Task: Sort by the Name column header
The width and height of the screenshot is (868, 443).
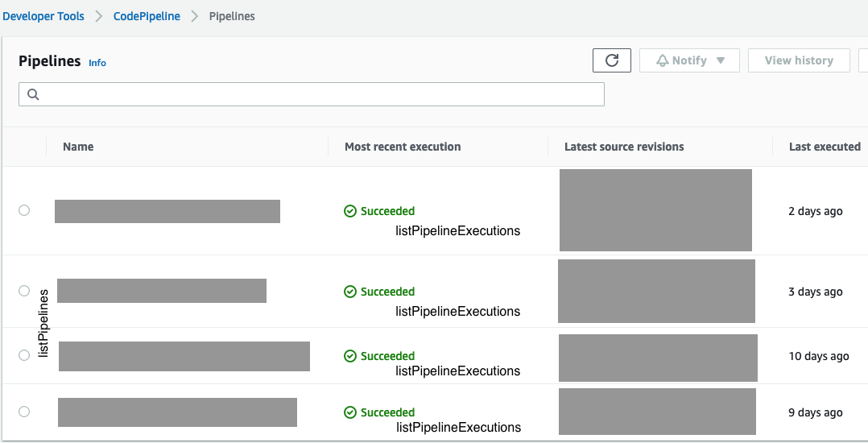Action: tap(78, 147)
